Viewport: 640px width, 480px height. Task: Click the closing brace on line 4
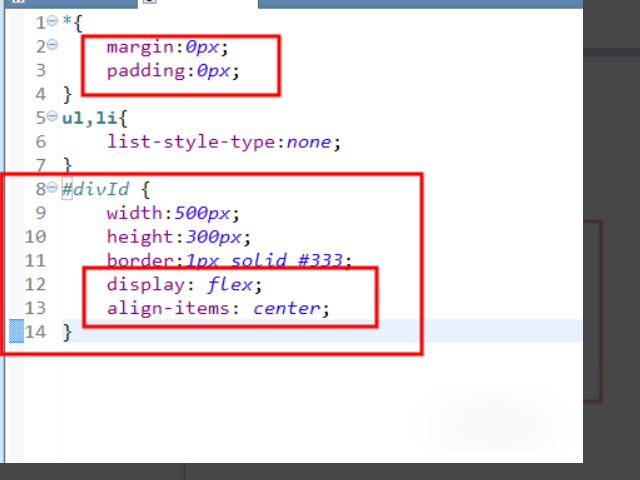(x=67, y=95)
